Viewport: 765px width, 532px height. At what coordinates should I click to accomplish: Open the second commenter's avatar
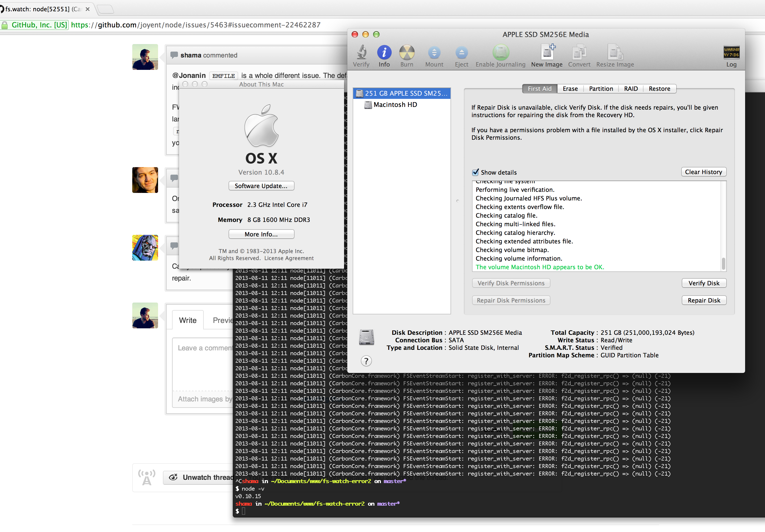(x=145, y=180)
